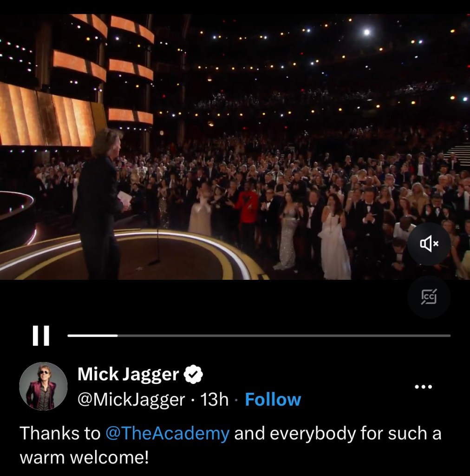470x476 pixels.
Task: Open the 13h post timestamp
Action: click(215, 399)
